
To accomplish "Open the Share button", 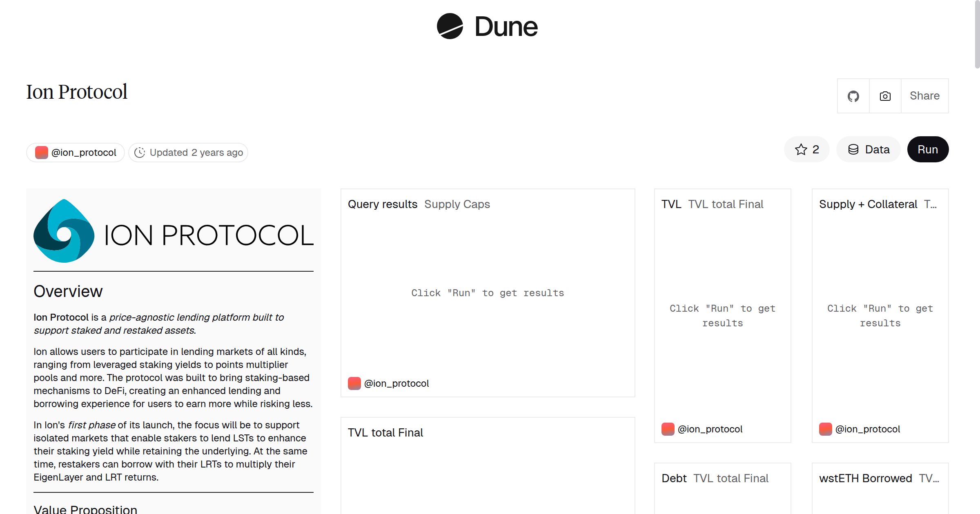I will pyautogui.click(x=924, y=96).
